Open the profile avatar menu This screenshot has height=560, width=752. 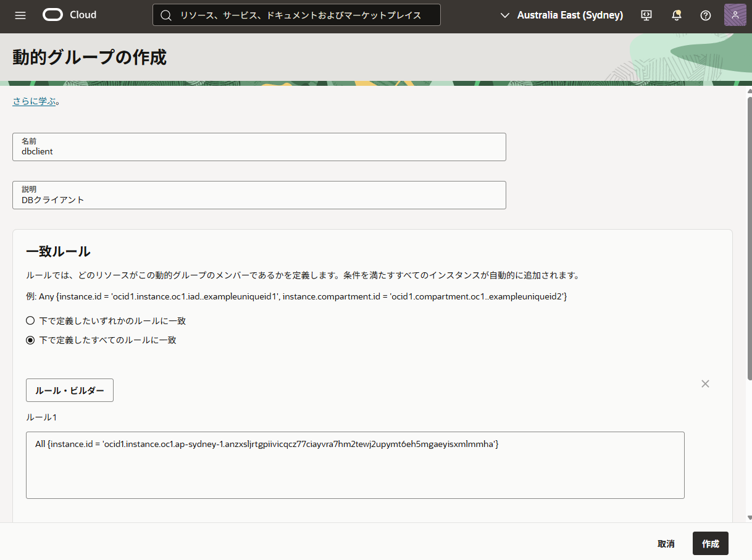735,14
